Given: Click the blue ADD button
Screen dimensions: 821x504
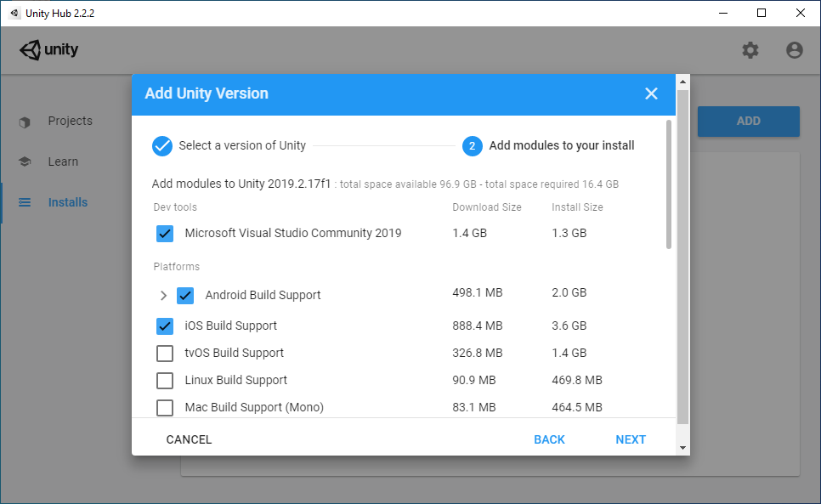Looking at the screenshot, I should click(748, 122).
